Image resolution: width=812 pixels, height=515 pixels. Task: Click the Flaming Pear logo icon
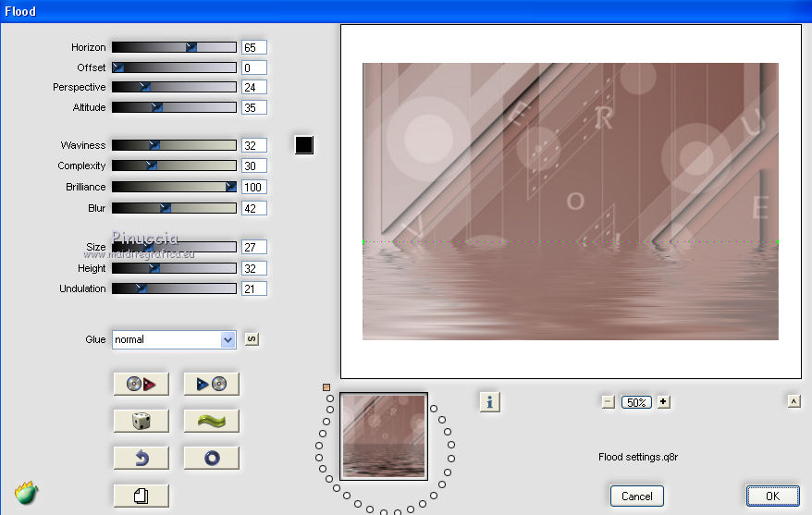[x=27, y=493]
